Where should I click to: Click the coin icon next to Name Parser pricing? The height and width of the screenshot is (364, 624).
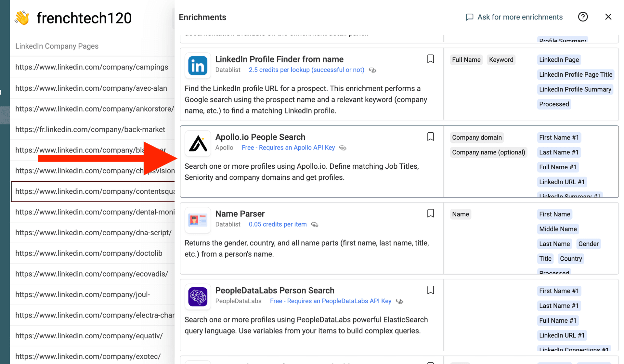(x=315, y=225)
